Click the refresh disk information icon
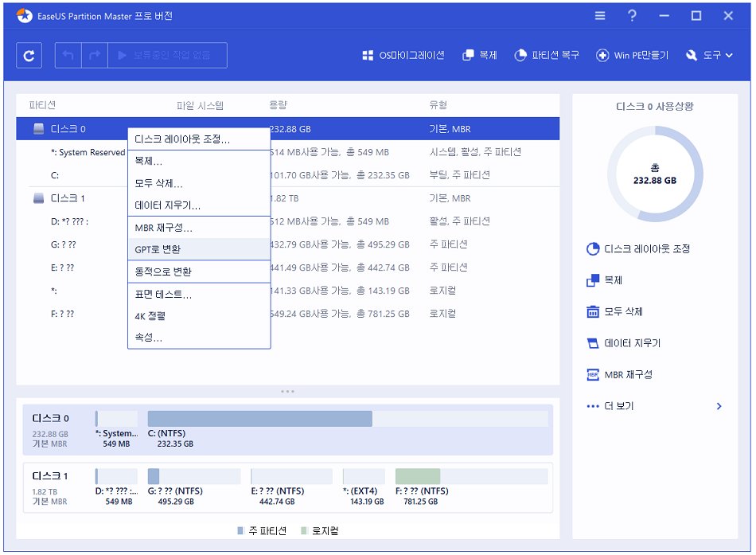This screenshot has width=756, height=555. coord(29,55)
